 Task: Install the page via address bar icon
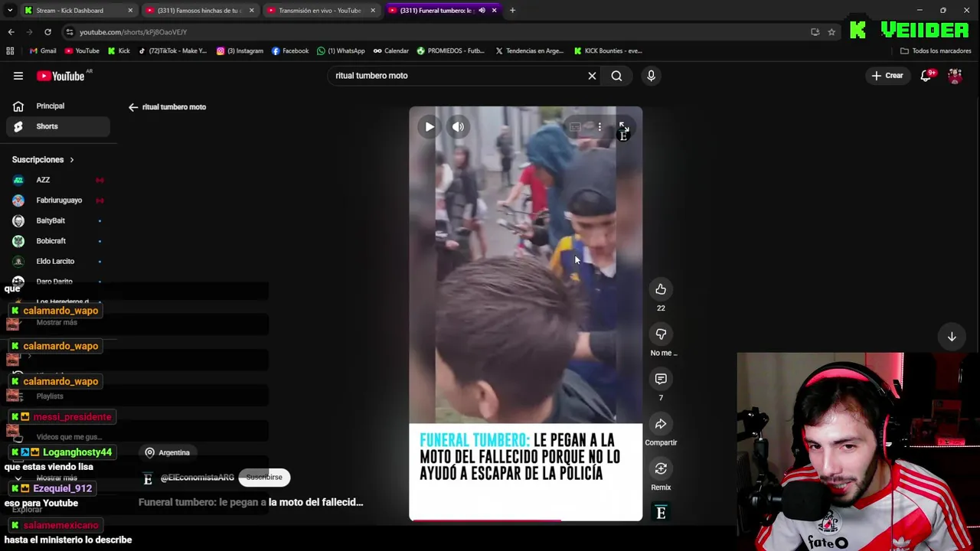pyautogui.click(x=815, y=32)
